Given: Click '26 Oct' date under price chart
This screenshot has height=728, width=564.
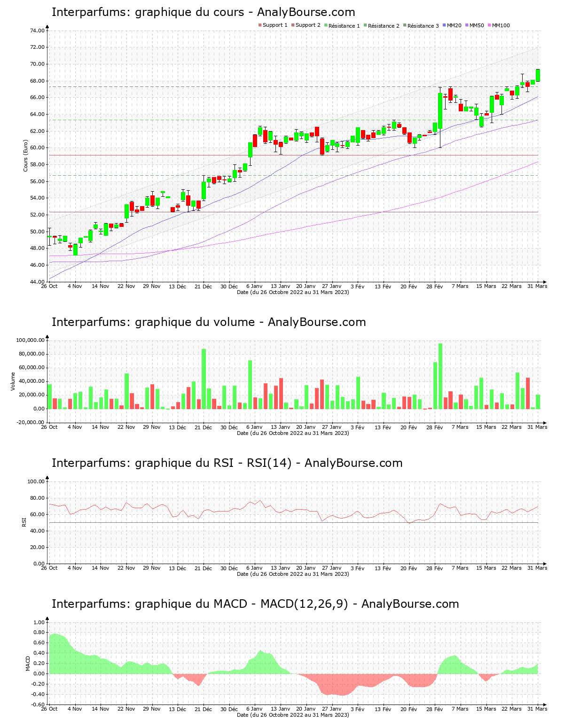Looking at the screenshot, I should pos(49,286).
